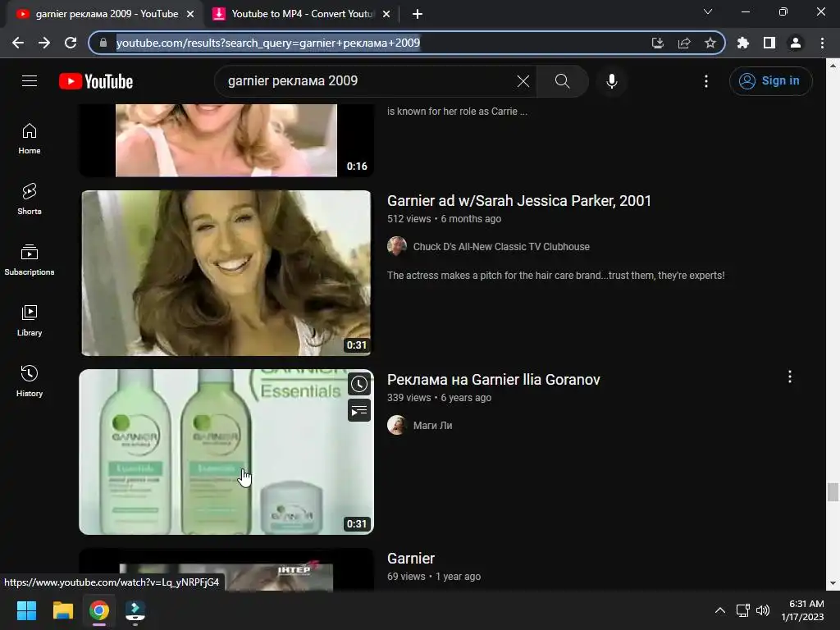Click the scrollbar up arrow
The height and width of the screenshot is (630, 840).
(832, 66)
